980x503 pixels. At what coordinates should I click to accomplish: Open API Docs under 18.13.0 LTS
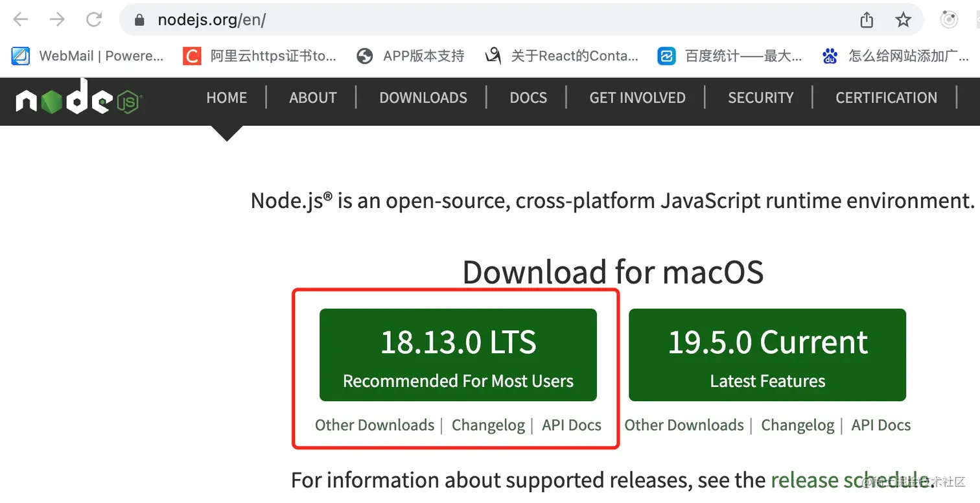coord(572,425)
